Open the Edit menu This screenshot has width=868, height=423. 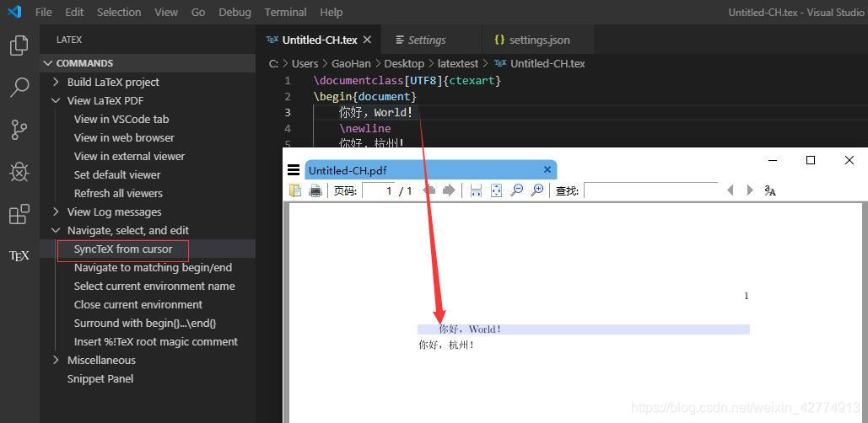(74, 12)
